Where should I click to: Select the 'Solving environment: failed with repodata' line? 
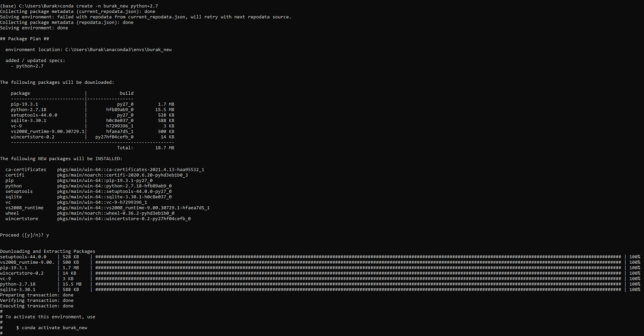point(145,17)
